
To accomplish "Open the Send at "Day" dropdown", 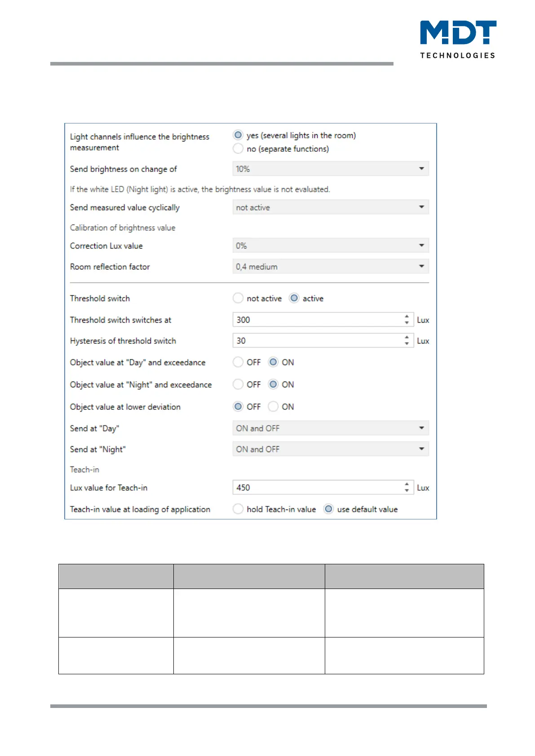I will coord(331,428).
